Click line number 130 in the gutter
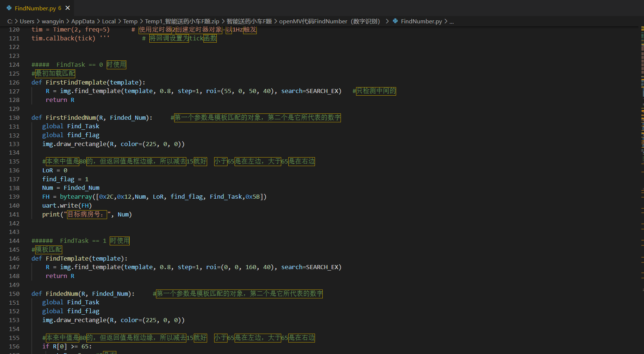644x354 pixels. pos(14,118)
